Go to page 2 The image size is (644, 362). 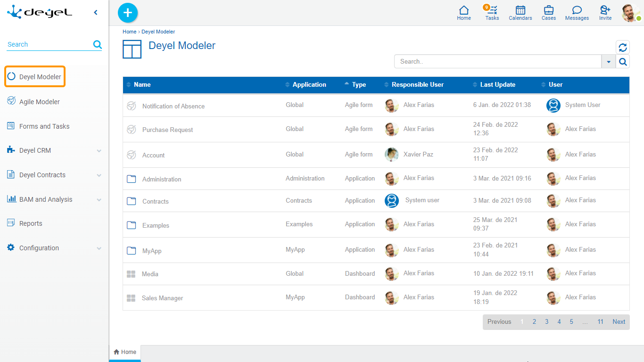[534, 321]
